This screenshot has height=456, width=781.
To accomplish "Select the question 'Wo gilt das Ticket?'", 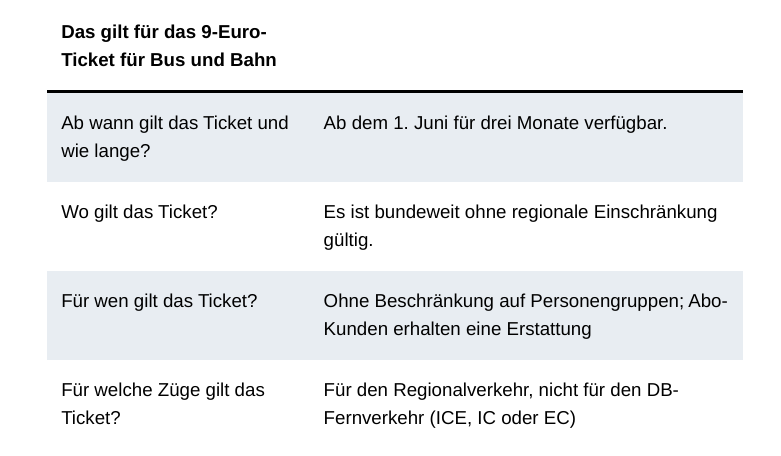I will pos(139,212).
